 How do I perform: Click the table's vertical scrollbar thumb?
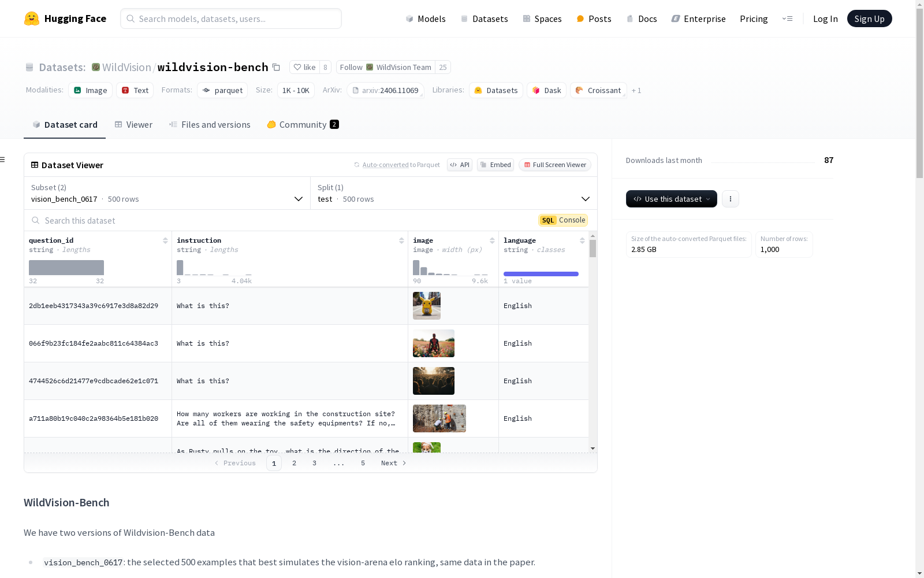[593, 249]
